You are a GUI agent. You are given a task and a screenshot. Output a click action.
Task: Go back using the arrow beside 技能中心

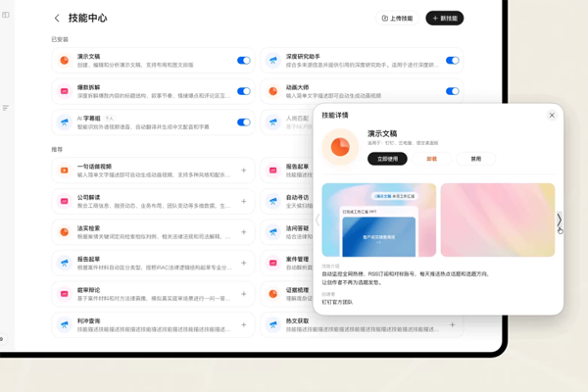(57, 19)
